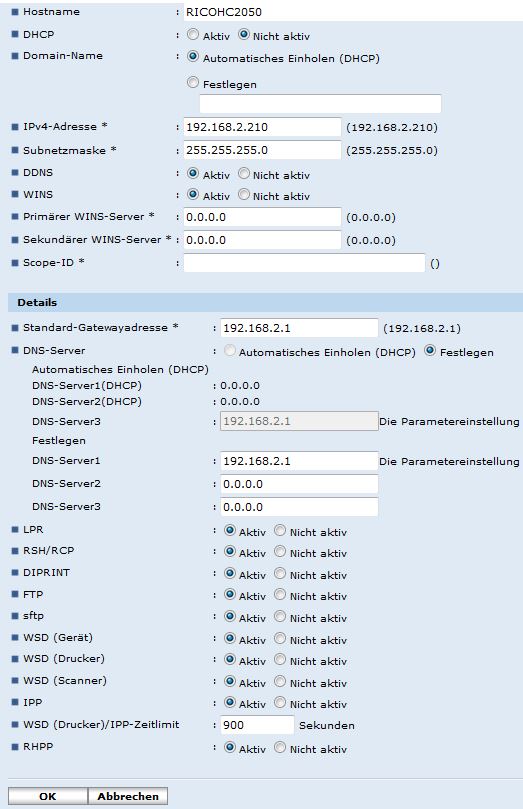This screenshot has width=523, height=809.
Task: Click the Details section header
Action: pos(265,303)
